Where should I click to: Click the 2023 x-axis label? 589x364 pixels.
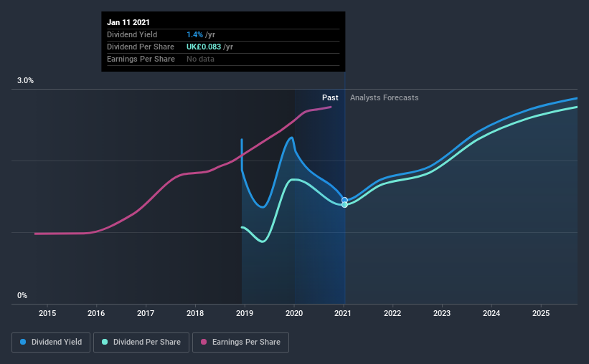(x=442, y=313)
